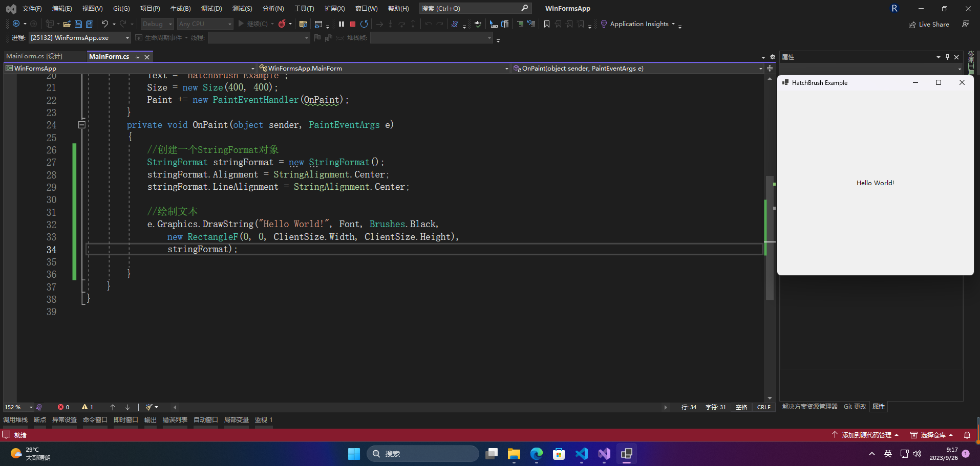
Task: Open the Debug configuration dropdown
Action: tap(158, 24)
